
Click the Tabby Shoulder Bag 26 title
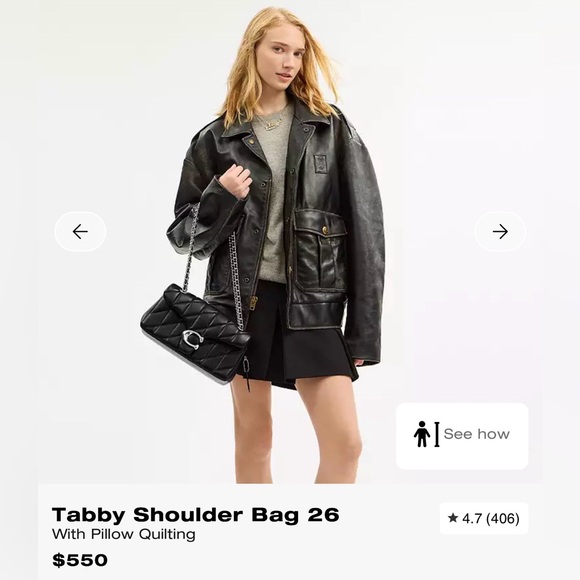[x=195, y=515]
